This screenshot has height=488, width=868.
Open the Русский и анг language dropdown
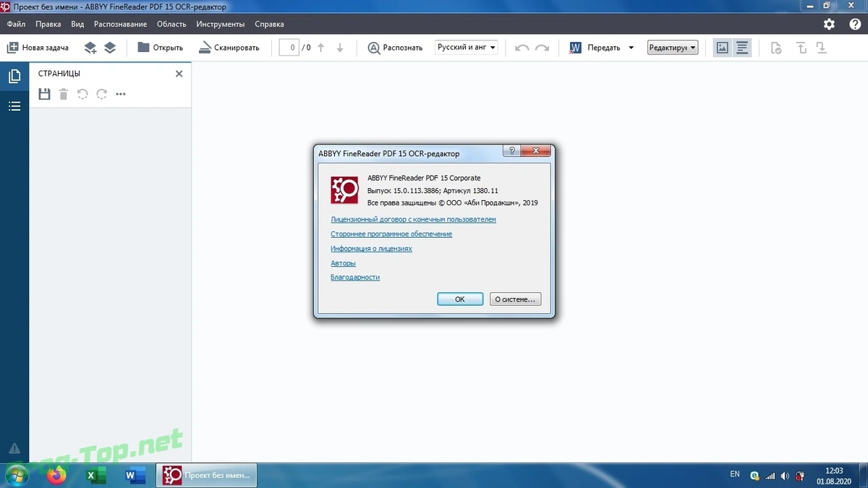(x=467, y=48)
